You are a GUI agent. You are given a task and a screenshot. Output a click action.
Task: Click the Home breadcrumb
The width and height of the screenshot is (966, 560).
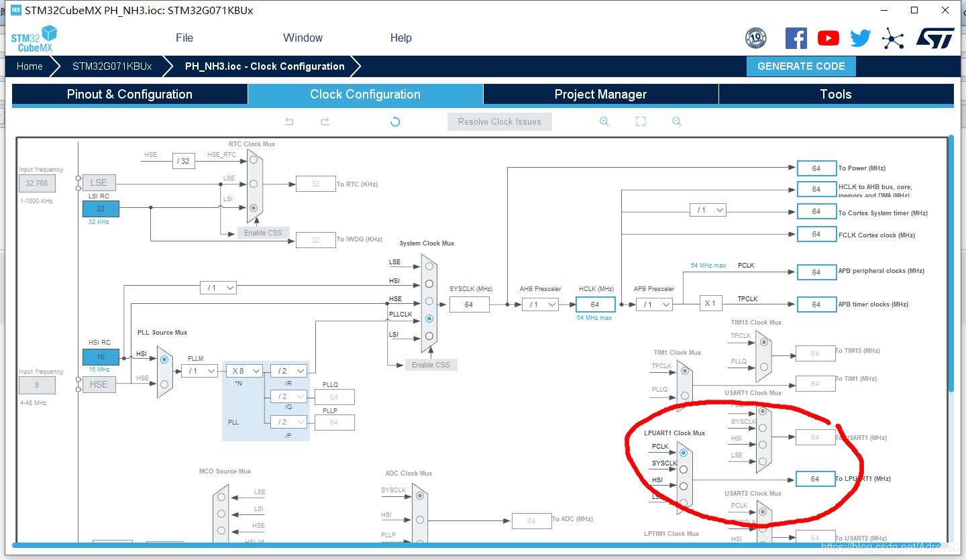click(x=30, y=66)
